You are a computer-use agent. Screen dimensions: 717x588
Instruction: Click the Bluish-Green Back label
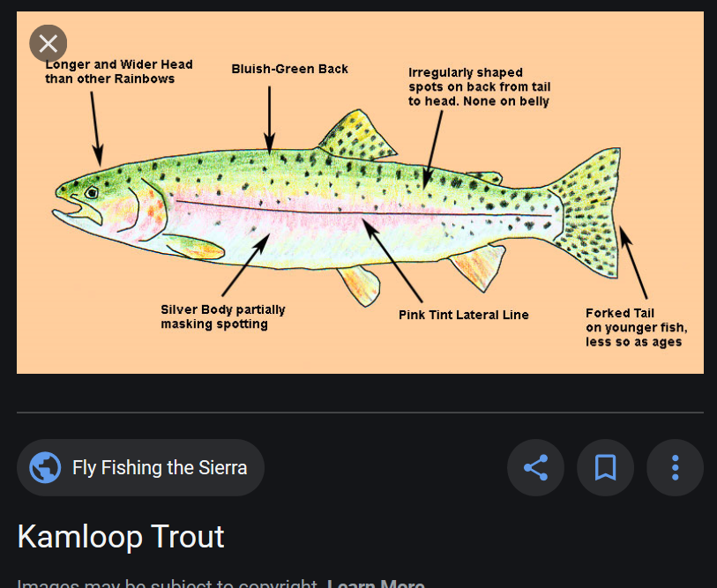click(x=289, y=69)
